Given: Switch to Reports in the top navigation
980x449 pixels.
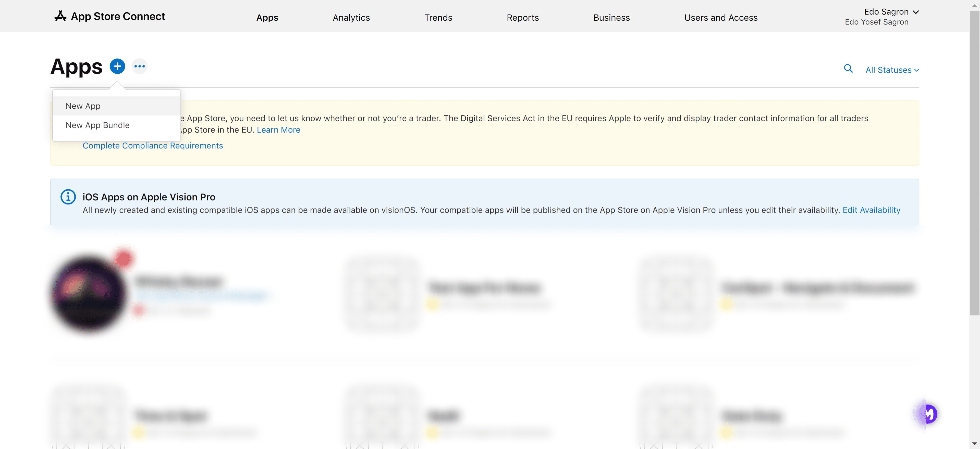Looking at the screenshot, I should click(522, 18).
